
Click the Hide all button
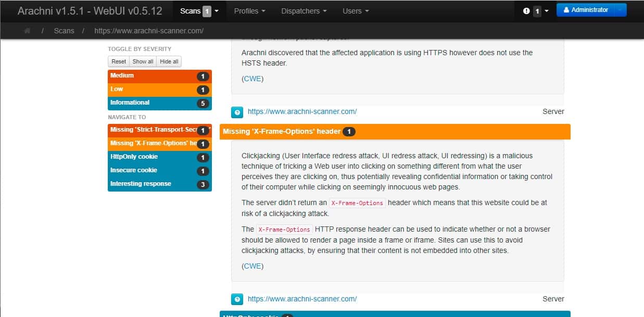(169, 61)
